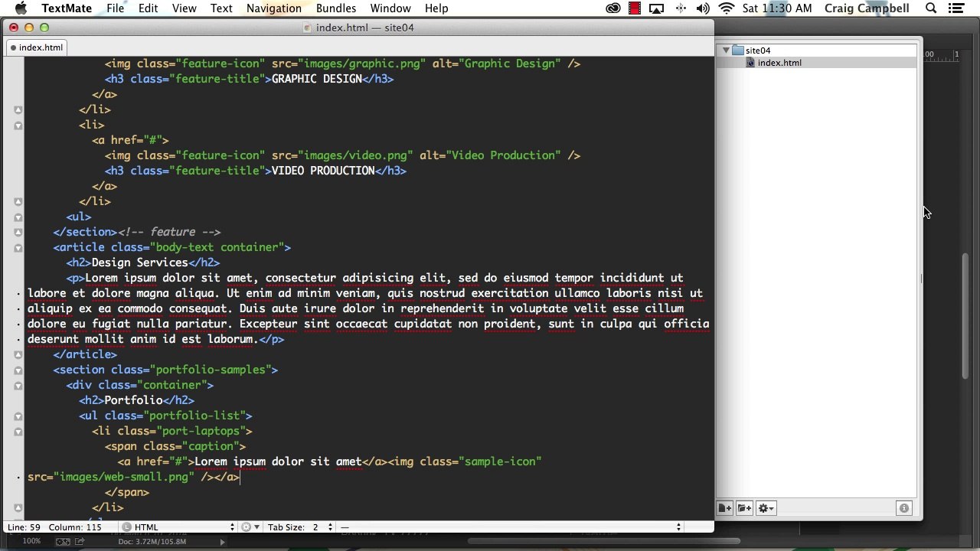Click the Creative Cloud menu bar icon
This screenshot has width=980, height=551.
tap(613, 8)
